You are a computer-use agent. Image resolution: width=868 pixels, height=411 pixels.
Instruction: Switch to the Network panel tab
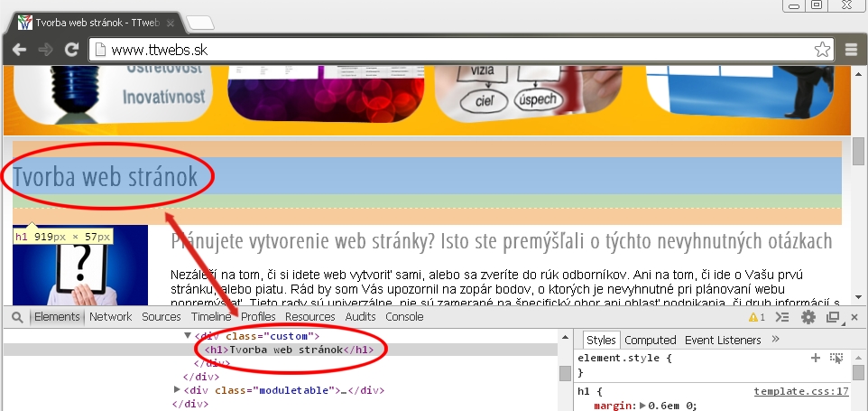(111, 317)
